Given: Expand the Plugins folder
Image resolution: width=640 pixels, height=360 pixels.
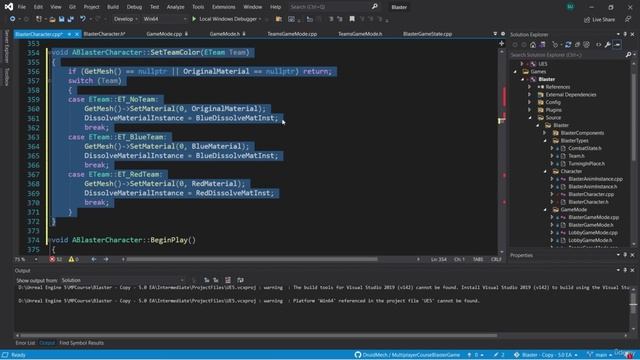Looking at the screenshot, I should (x=529, y=110).
